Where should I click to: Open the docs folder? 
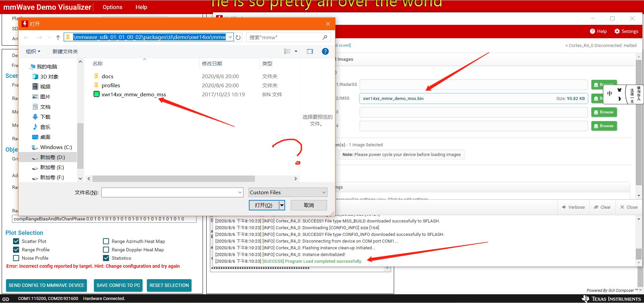(x=107, y=76)
